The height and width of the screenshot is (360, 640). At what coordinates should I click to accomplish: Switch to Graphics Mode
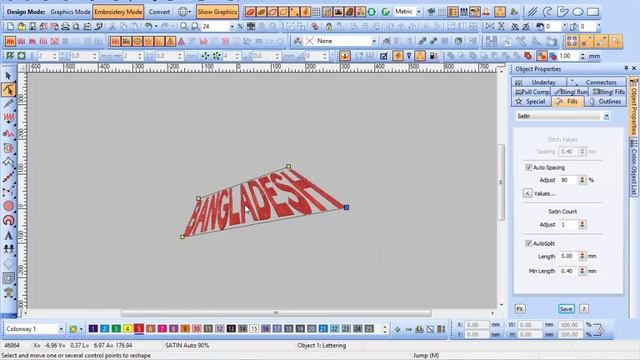(70, 12)
